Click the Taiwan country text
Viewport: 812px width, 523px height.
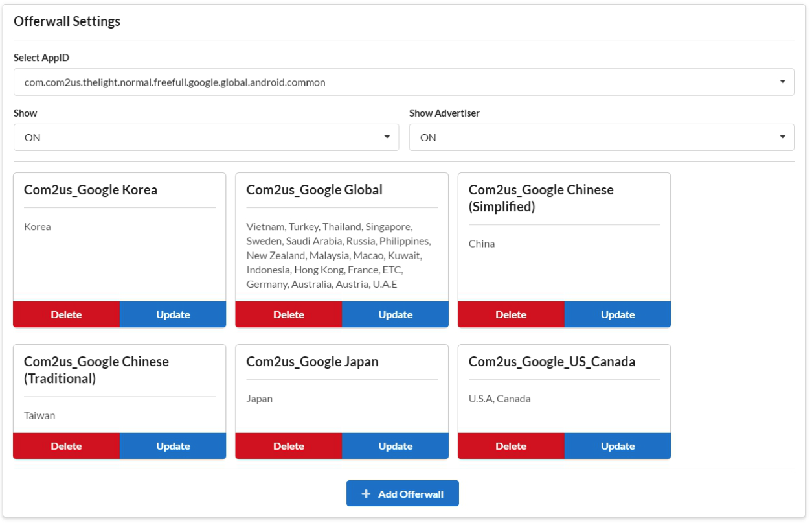[x=39, y=415]
